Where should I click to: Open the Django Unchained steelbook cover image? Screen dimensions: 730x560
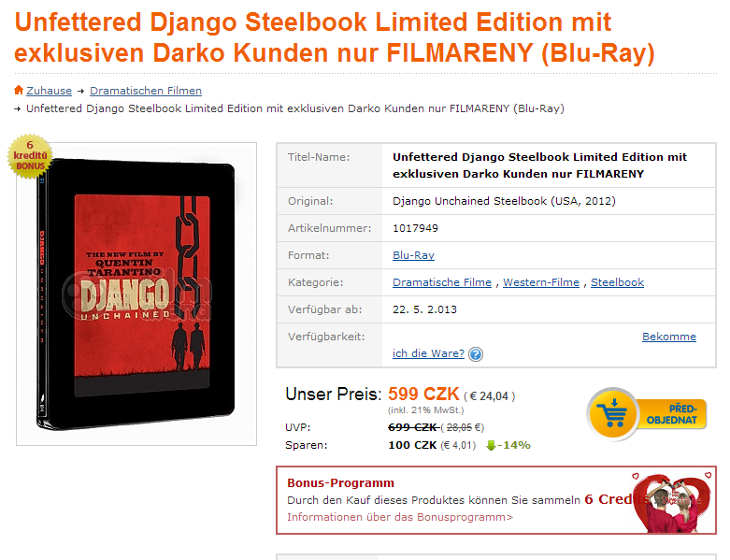click(136, 294)
